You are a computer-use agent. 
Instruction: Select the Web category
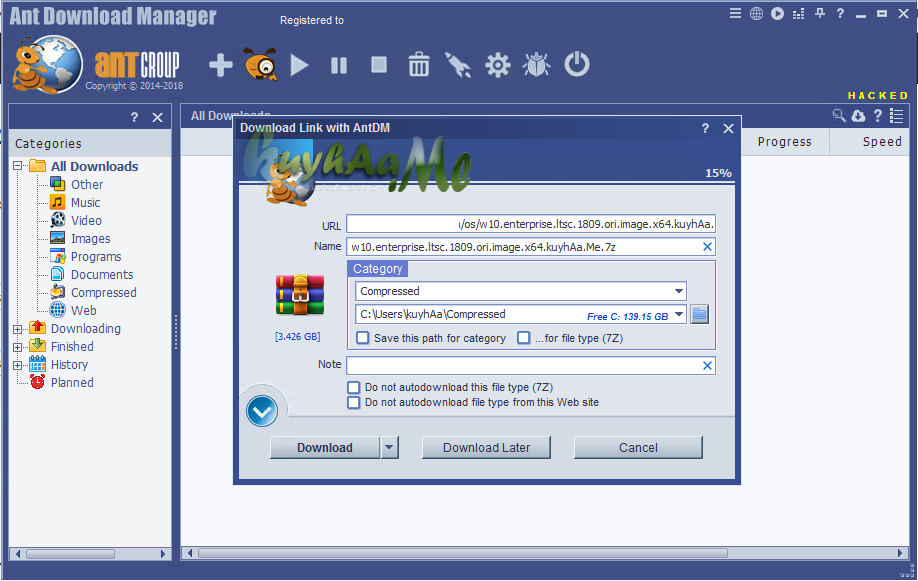(x=84, y=311)
